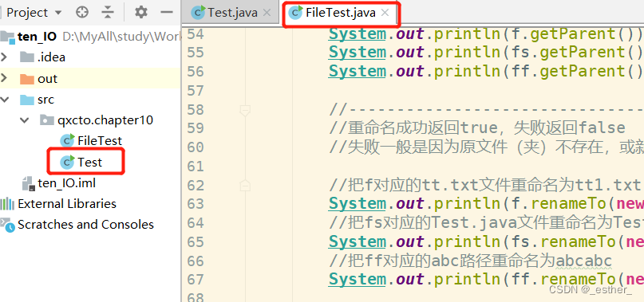Close the Test.java tab
This screenshot has width=644, height=302.
click(267, 13)
